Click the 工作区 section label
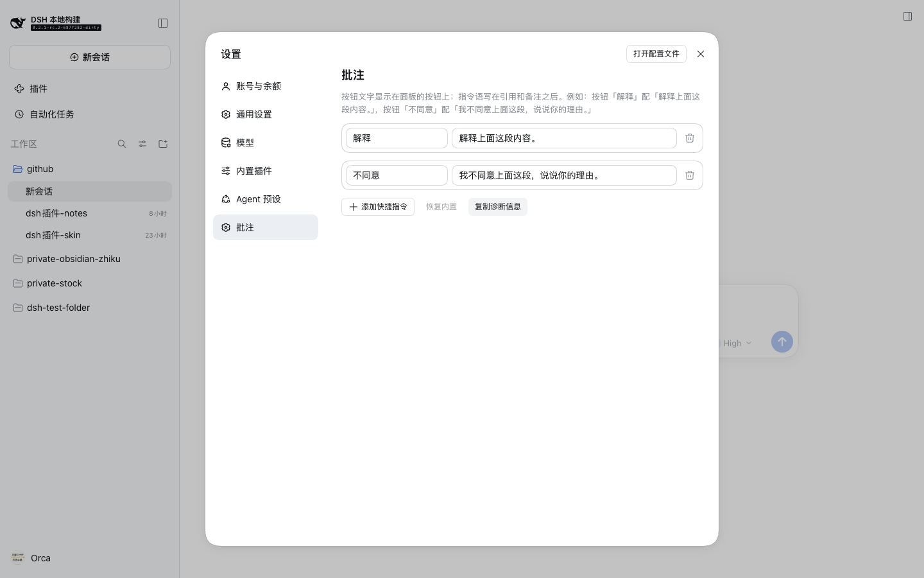Screen dimensions: 924x578 (x=24, y=144)
